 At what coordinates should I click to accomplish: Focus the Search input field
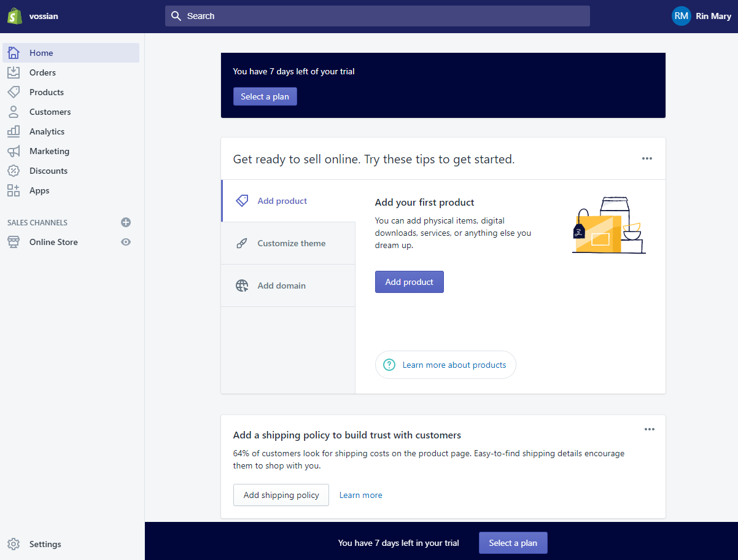(378, 16)
